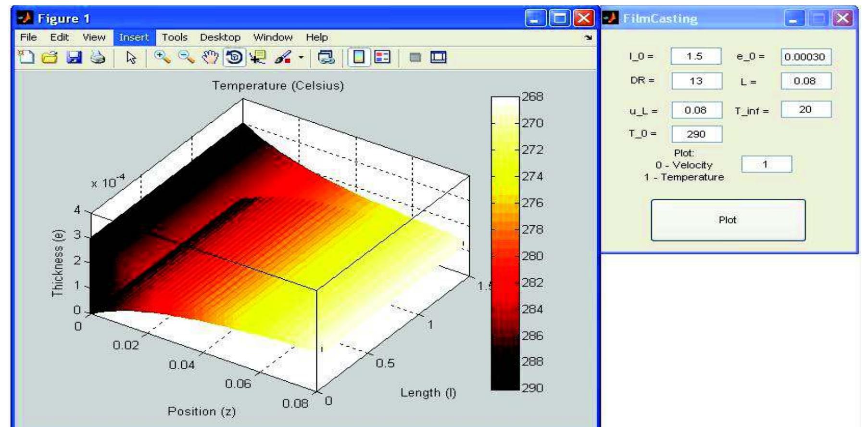The height and width of the screenshot is (427, 868).
Task: Click the temperature colorbar
Action: coord(505,243)
